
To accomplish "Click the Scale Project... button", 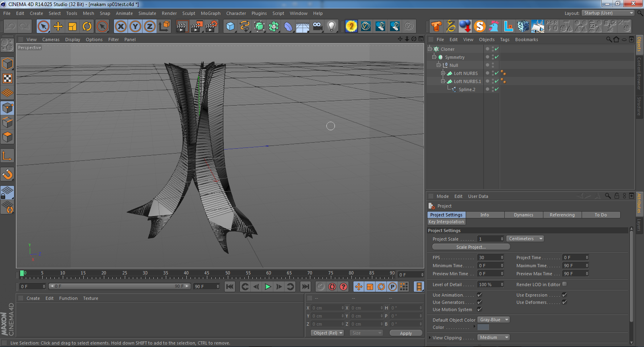I will coord(471,247).
